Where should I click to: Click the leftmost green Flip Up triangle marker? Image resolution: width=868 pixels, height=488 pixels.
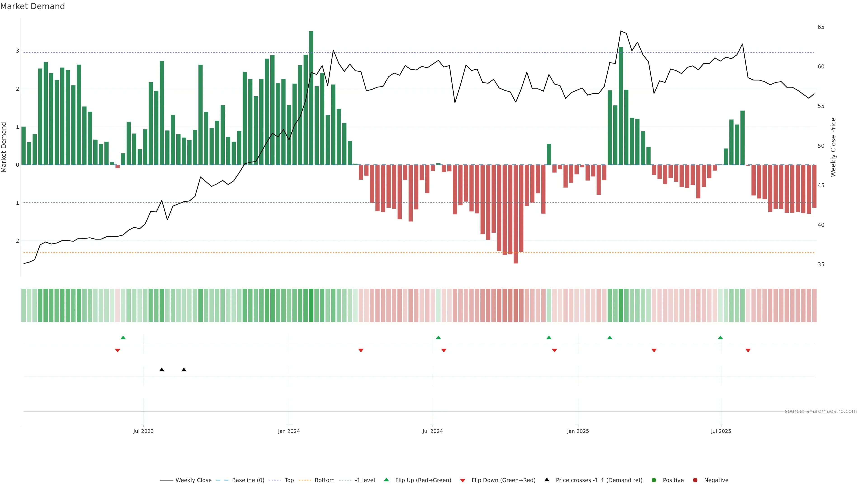pyautogui.click(x=123, y=338)
